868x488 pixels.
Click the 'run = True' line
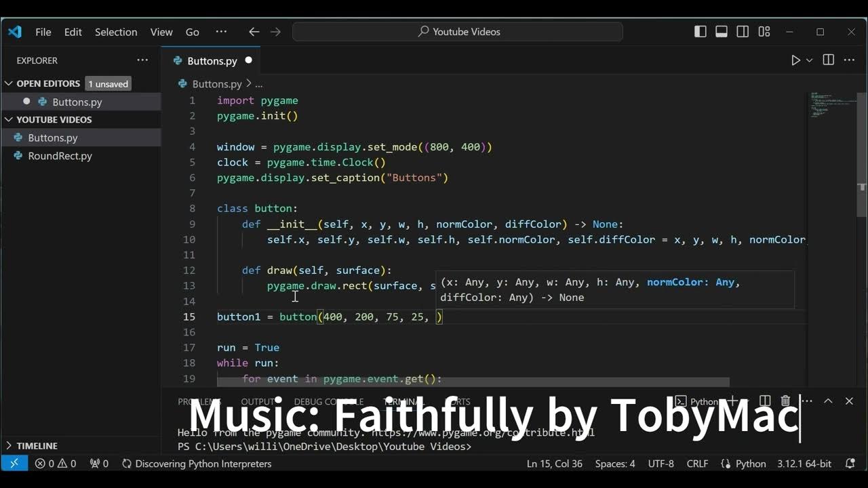tap(248, 348)
